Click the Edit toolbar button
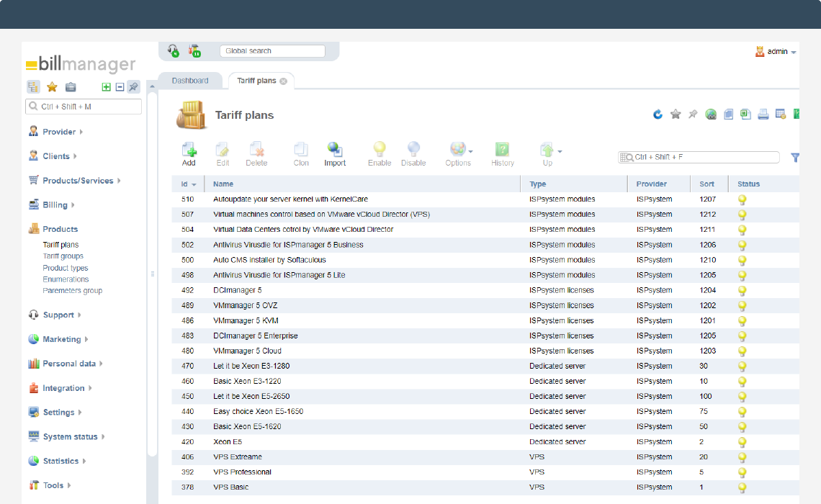 click(x=223, y=154)
